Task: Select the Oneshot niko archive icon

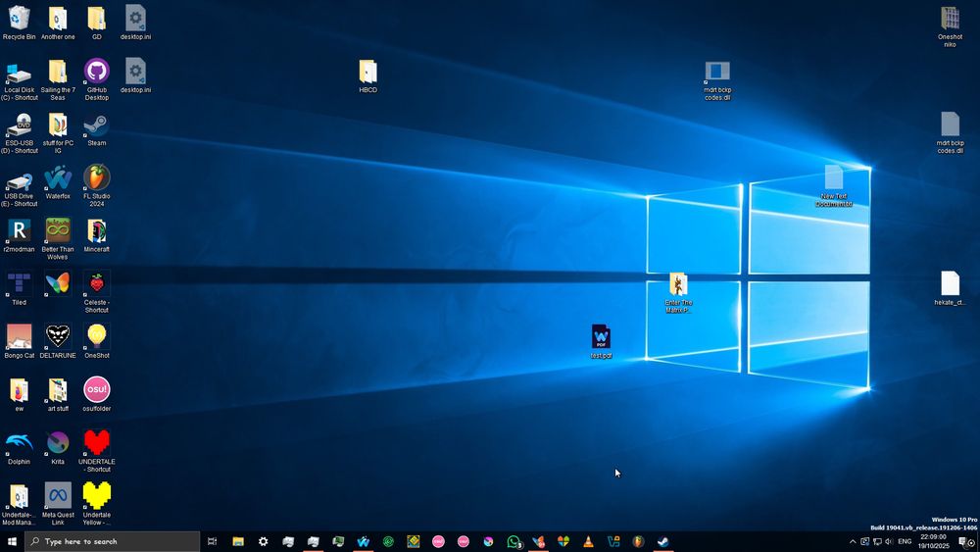Action: (950, 26)
